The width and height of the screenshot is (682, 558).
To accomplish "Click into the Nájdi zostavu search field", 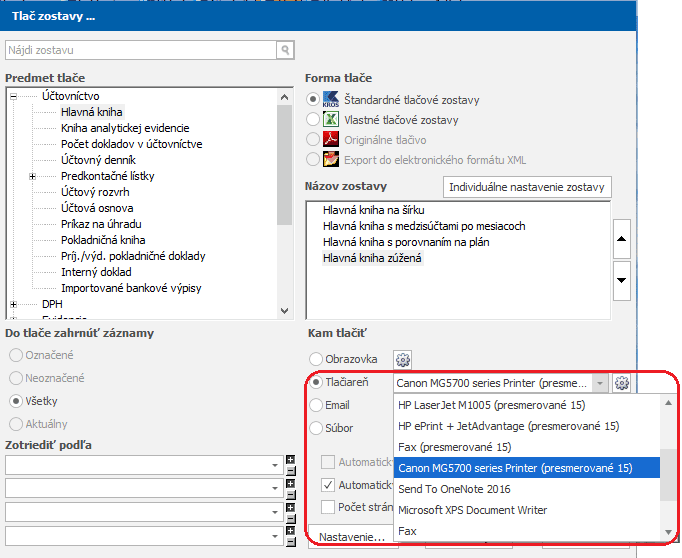I will coord(140,49).
